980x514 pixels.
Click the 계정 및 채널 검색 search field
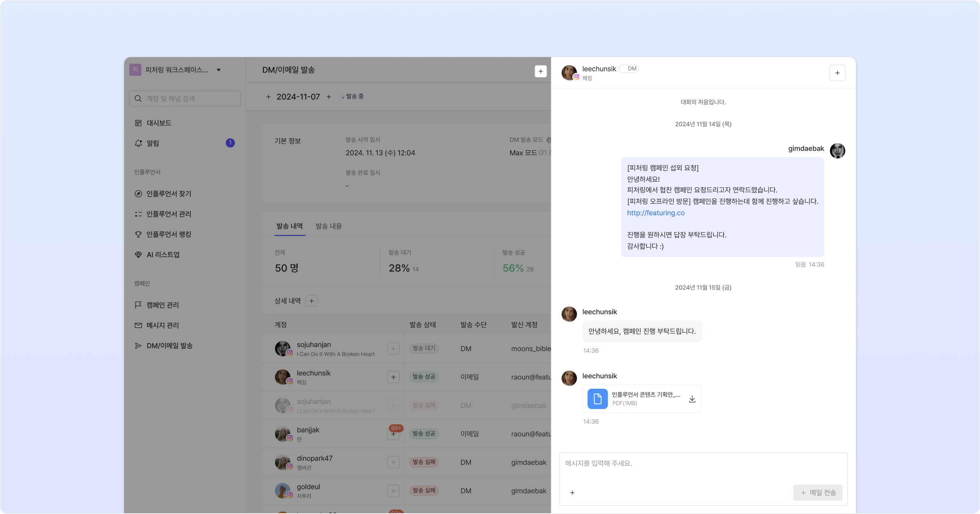[x=185, y=99]
